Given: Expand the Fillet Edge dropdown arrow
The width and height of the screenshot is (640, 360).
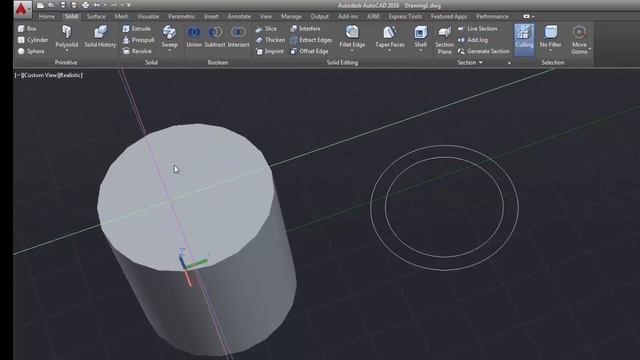Looking at the screenshot, I should [x=352, y=51].
